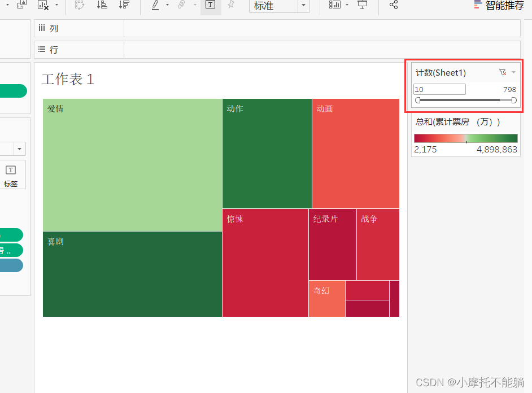Viewport: 532px width, 393px height.
Task: Click the 工作表 1 sheet title
Action: tap(68, 79)
